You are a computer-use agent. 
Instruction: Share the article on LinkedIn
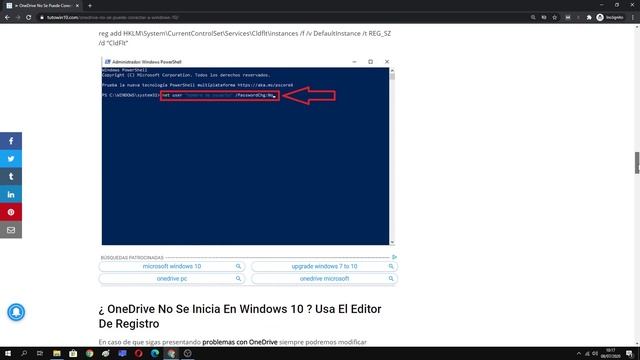click(11, 195)
